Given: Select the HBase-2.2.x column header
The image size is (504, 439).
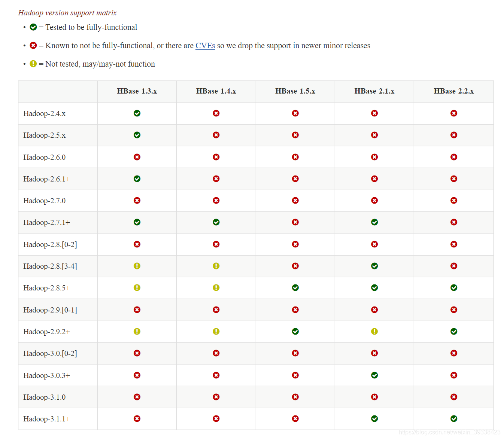Looking at the screenshot, I should tap(454, 91).
